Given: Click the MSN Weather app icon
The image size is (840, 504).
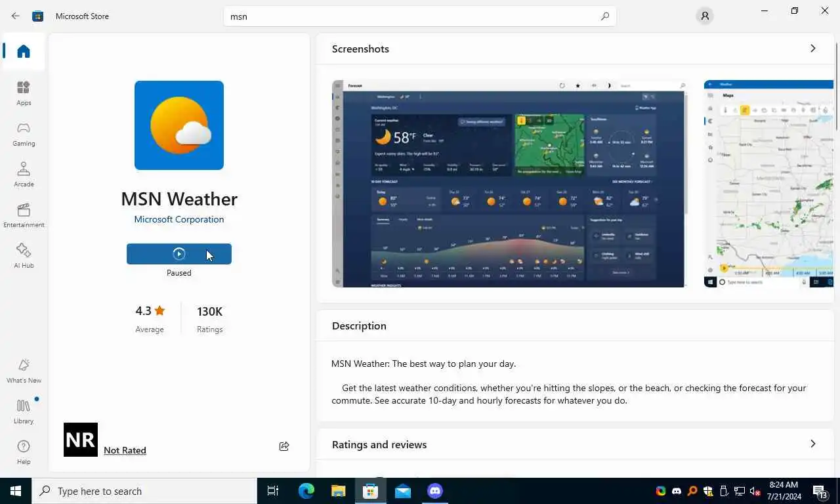Looking at the screenshot, I should point(179,125).
